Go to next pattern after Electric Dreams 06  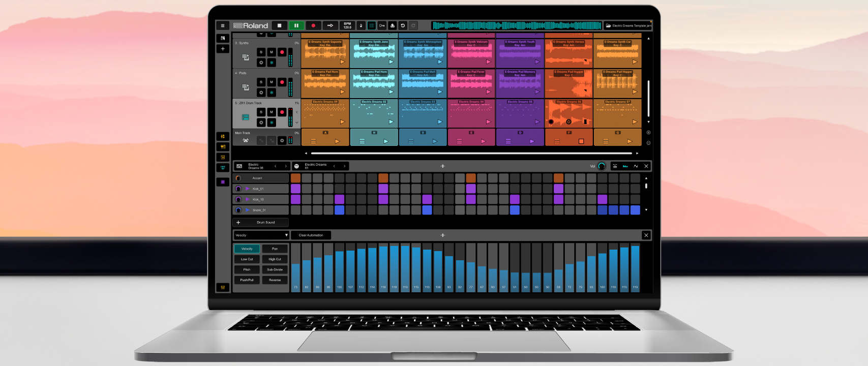click(x=286, y=166)
